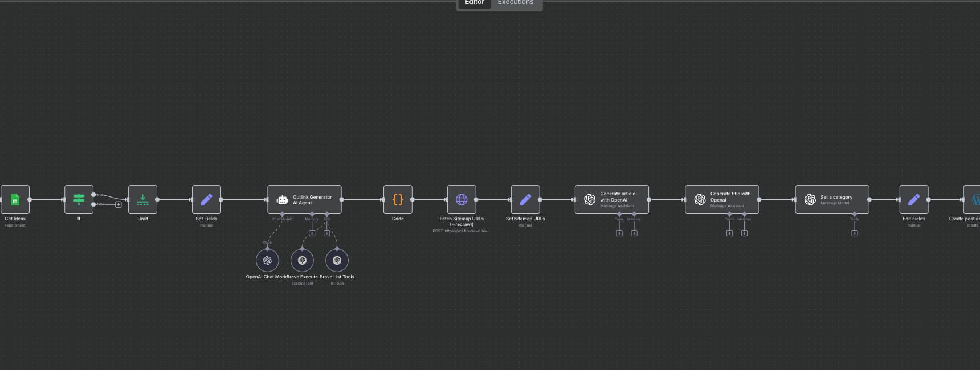Select the Limit node icon
Screen dimensions: 980x370
pos(142,199)
